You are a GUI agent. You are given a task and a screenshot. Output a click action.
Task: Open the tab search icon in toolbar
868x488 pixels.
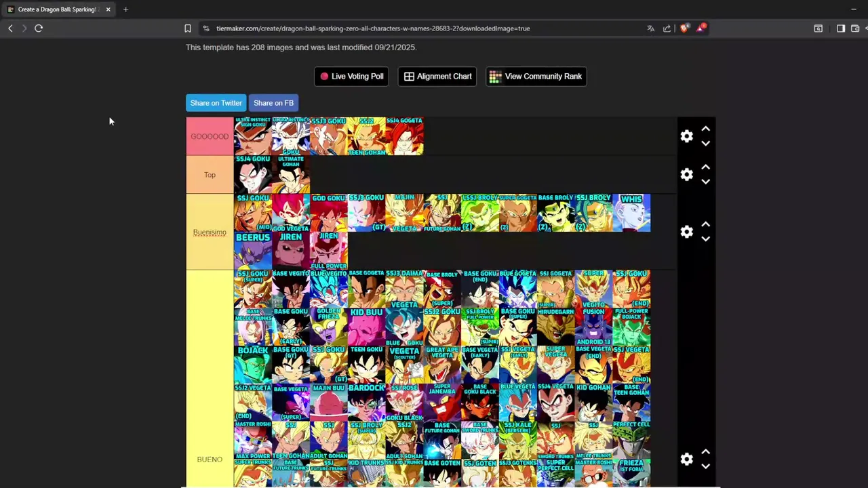click(818, 28)
